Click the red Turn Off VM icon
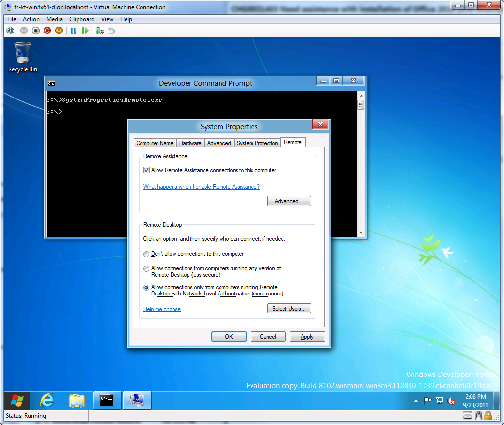504x425 pixels. click(x=47, y=30)
